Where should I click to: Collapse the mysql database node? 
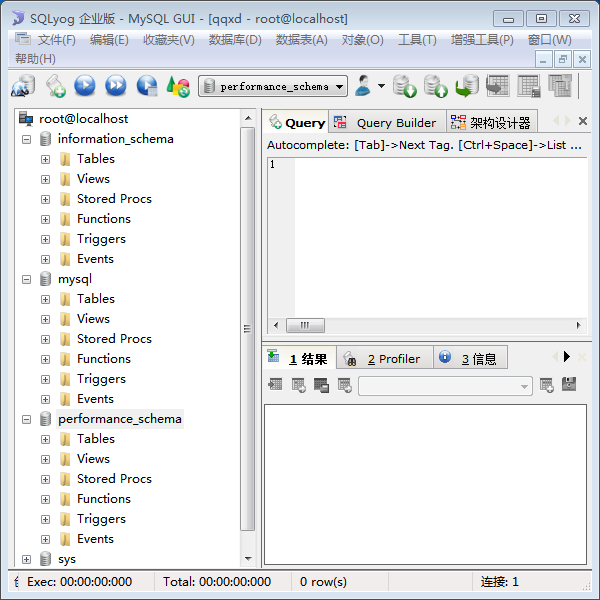(26, 279)
